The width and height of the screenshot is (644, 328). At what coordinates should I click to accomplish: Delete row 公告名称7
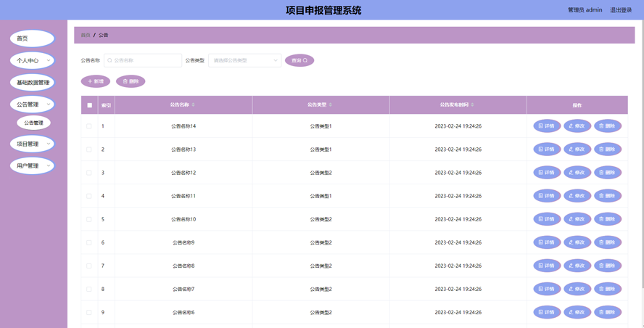608,289
